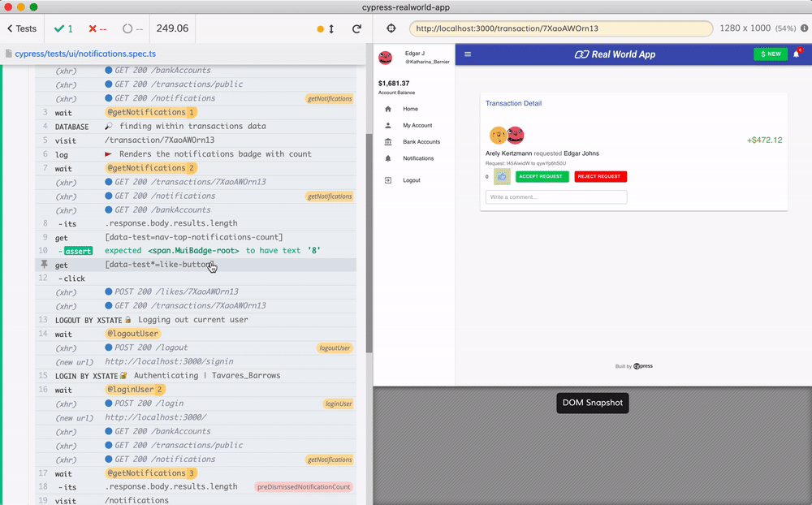The width and height of the screenshot is (812, 505).
Task: Toggle auto-scrolling with the orange dot arrow
Action: point(326,28)
